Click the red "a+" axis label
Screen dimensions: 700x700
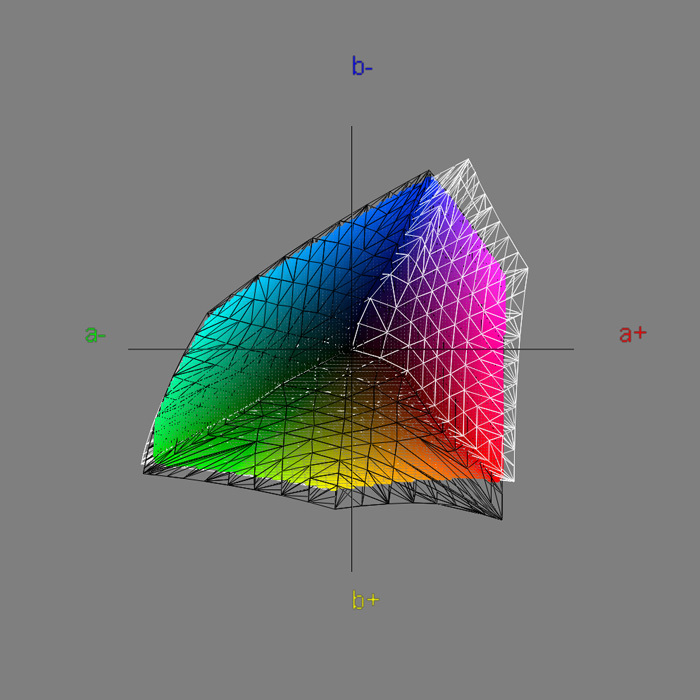pos(633,334)
